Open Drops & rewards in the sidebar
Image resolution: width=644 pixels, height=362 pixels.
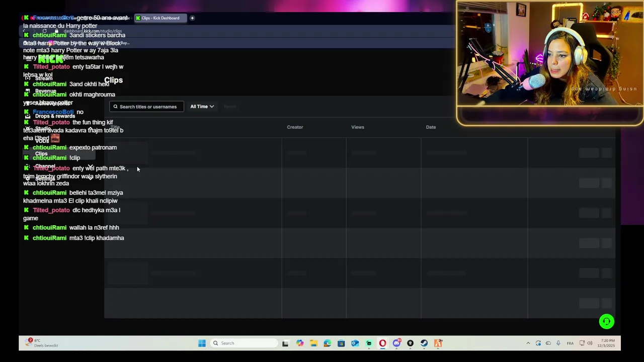click(x=55, y=116)
